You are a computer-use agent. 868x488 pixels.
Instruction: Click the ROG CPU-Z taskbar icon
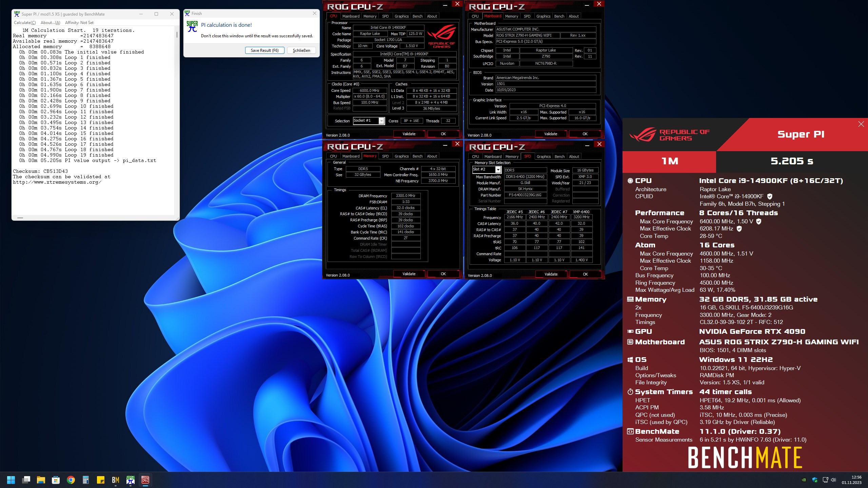(145, 480)
